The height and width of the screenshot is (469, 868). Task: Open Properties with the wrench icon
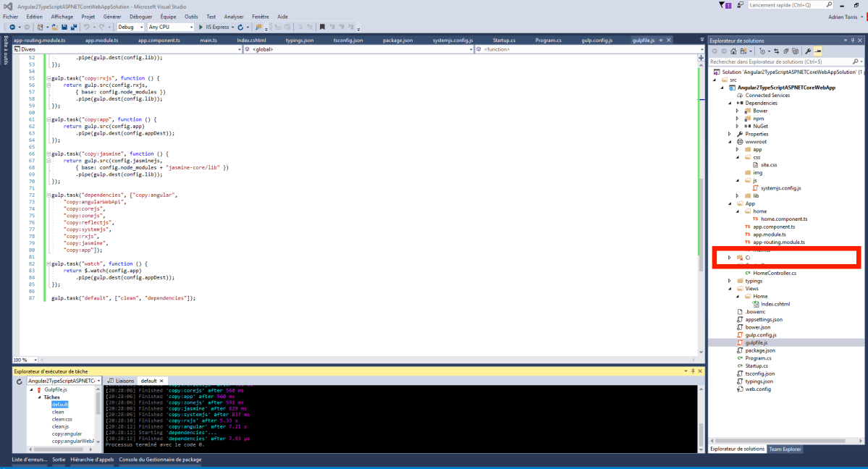pos(808,51)
